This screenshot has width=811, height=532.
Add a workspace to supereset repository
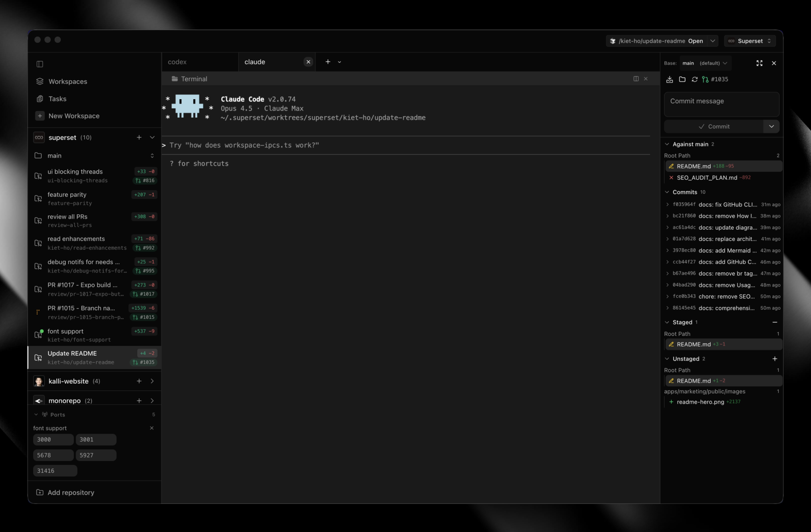(x=139, y=137)
